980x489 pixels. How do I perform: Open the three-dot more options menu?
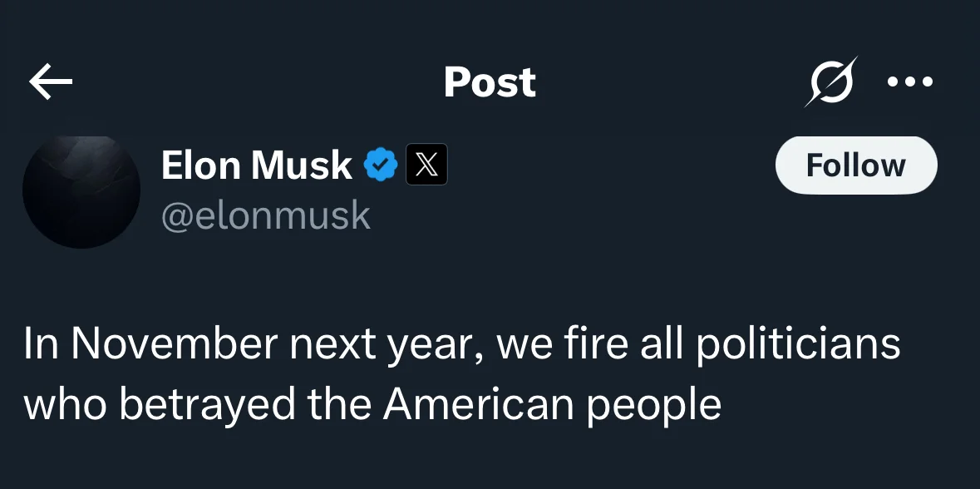pyautogui.click(x=910, y=81)
